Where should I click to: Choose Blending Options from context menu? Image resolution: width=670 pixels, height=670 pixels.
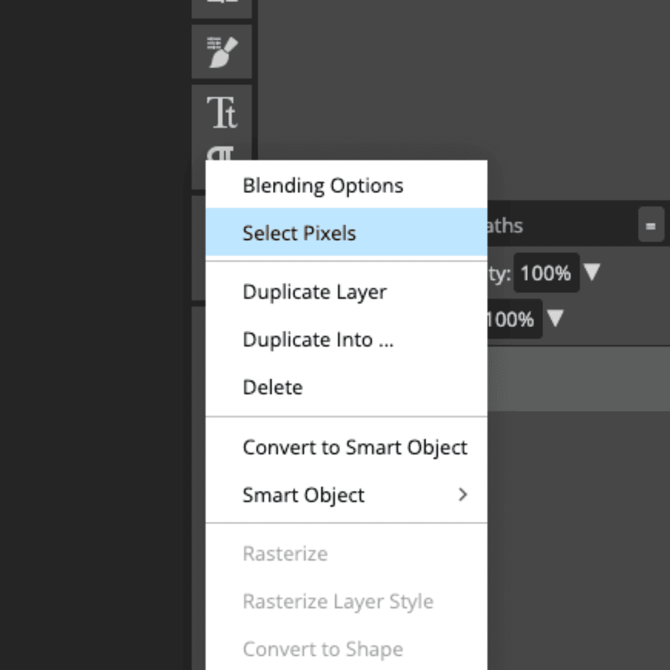322,185
